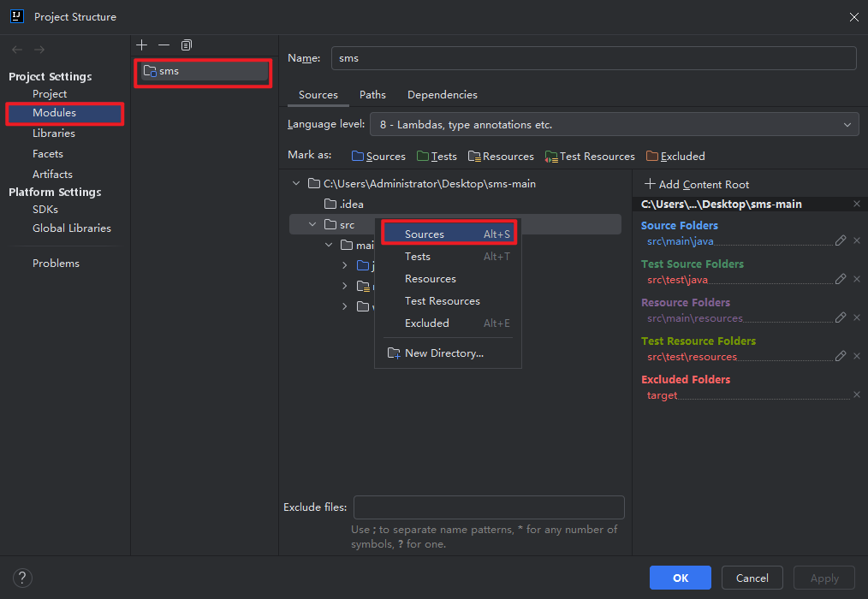Expand the resources folder node
The width and height of the screenshot is (868, 599).
(345, 286)
